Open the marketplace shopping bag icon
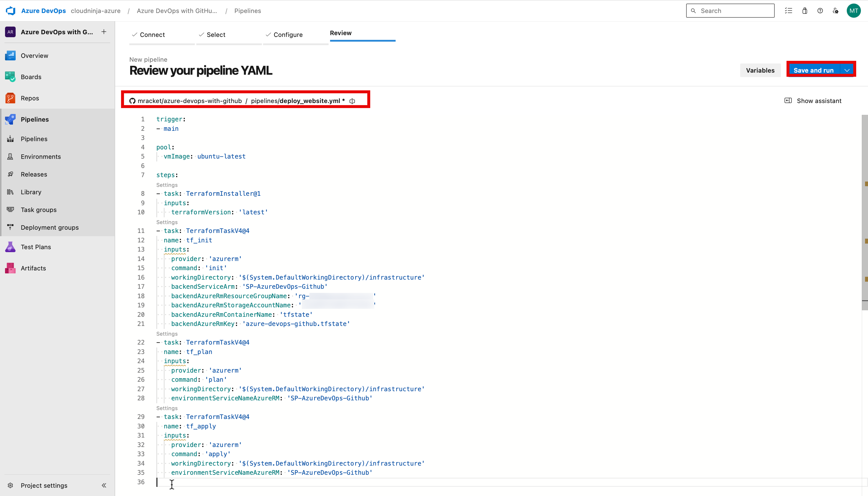 (805, 11)
